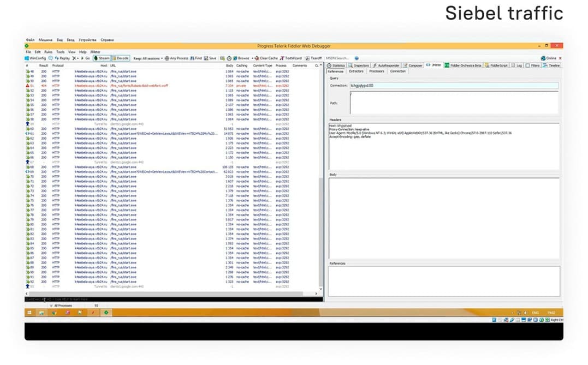Open the Fiddler File menu

click(x=28, y=52)
